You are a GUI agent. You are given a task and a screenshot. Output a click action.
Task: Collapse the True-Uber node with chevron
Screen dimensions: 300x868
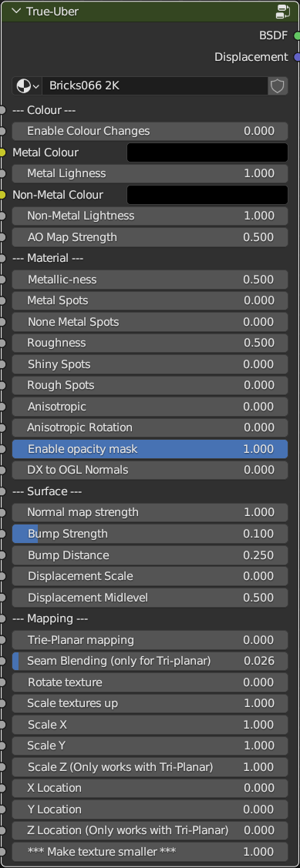coord(16,11)
